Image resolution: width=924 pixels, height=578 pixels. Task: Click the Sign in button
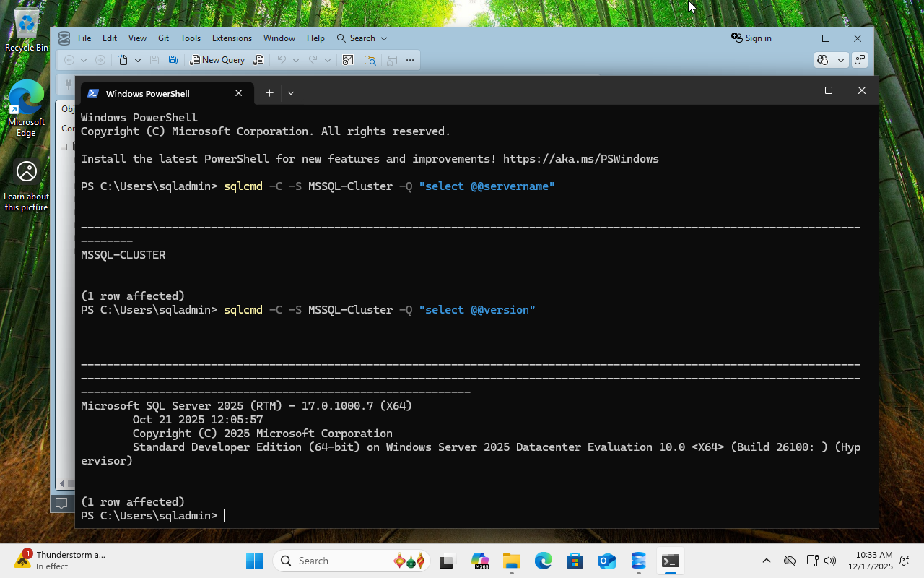click(x=751, y=38)
